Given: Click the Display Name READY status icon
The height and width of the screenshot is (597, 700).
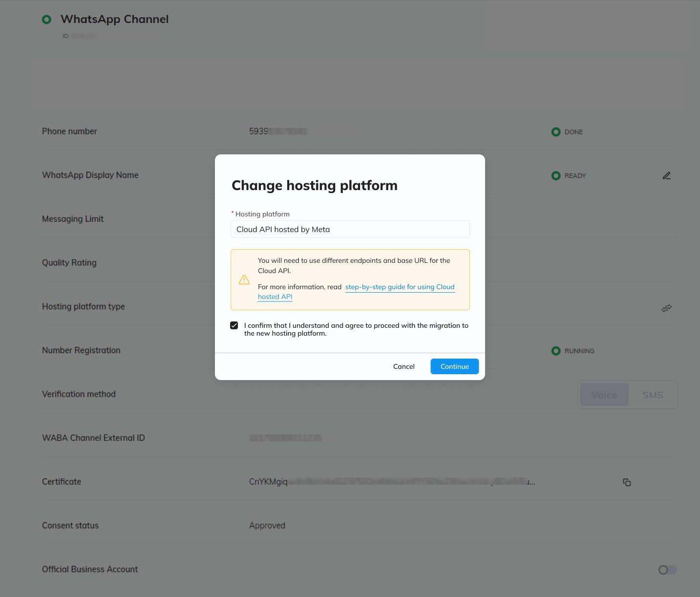Looking at the screenshot, I should 556,176.
